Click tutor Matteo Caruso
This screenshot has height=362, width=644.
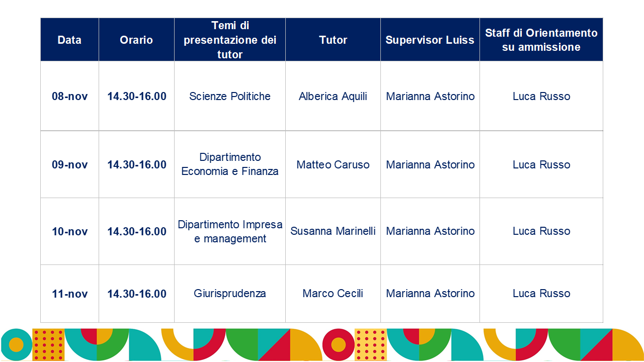point(333,164)
